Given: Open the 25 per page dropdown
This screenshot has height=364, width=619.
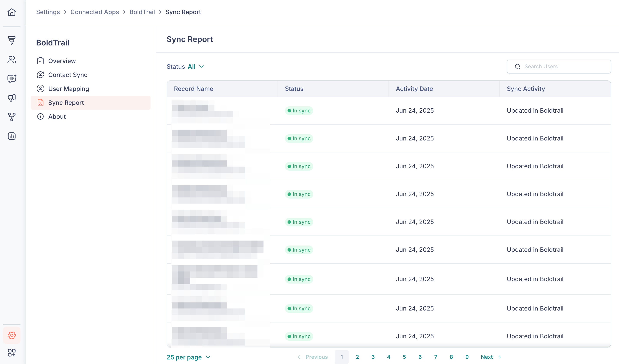Looking at the screenshot, I should pos(188,357).
